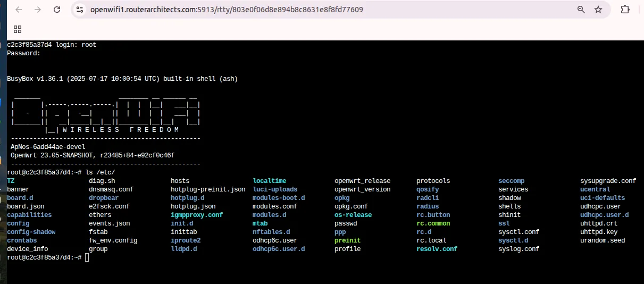Bookmark this page with the star icon
Viewport: 644px width, 284px height.
(598, 10)
